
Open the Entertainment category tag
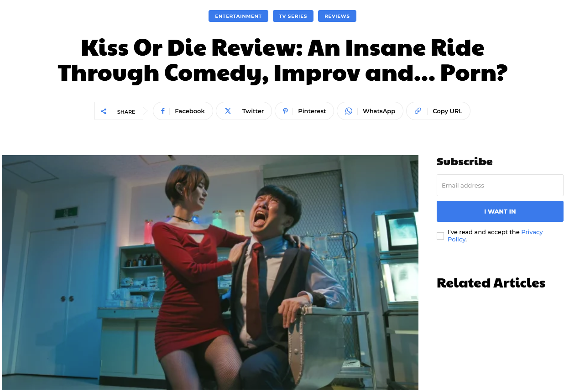[x=238, y=16]
